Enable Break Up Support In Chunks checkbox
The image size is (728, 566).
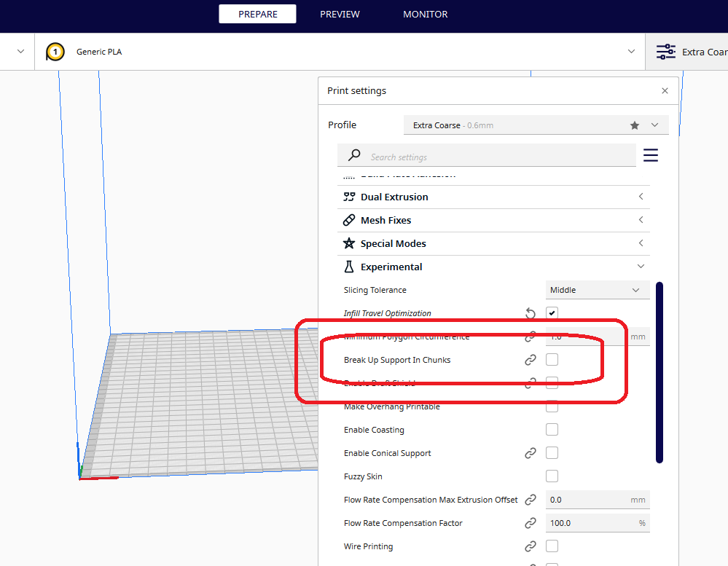(x=552, y=360)
